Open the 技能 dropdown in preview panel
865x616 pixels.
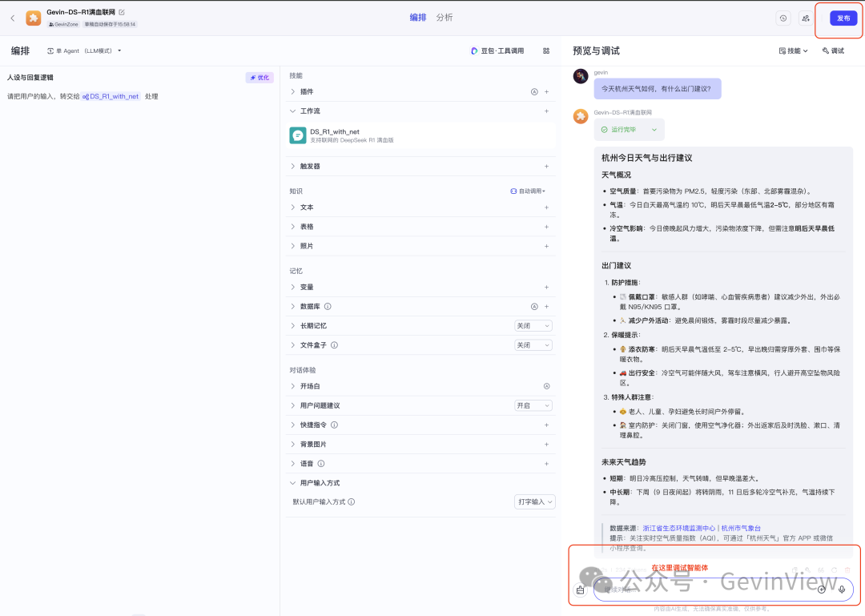coord(793,50)
